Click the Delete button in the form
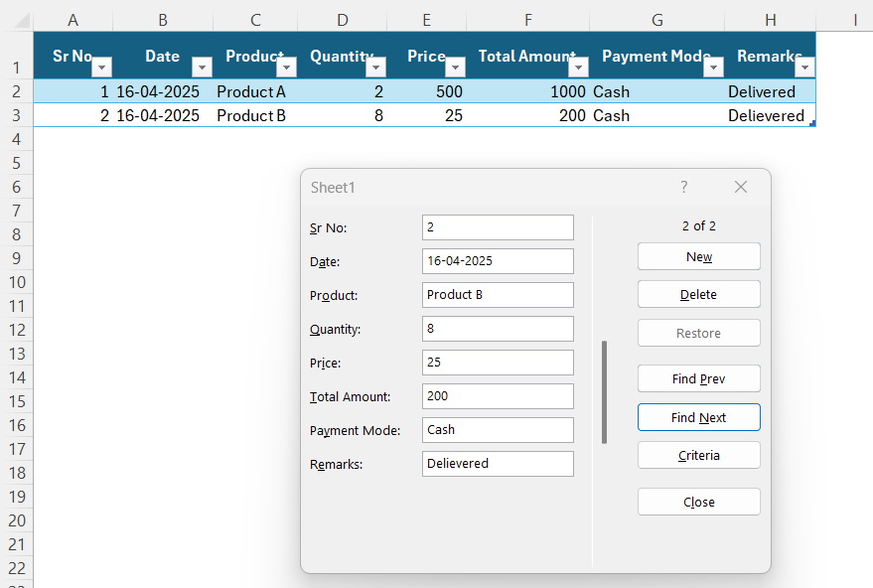 pos(699,295)
